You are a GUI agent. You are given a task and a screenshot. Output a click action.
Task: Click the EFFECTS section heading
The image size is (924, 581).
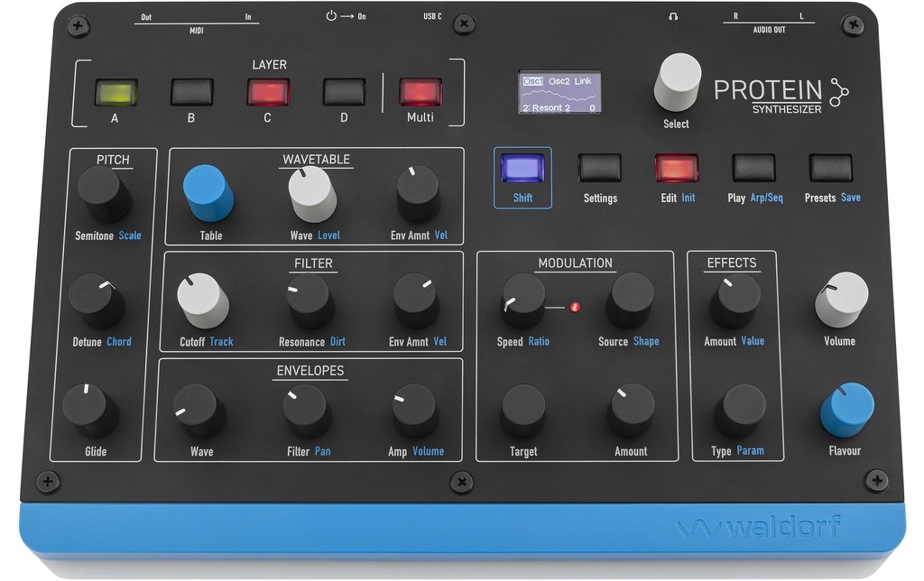coord(731,263)
